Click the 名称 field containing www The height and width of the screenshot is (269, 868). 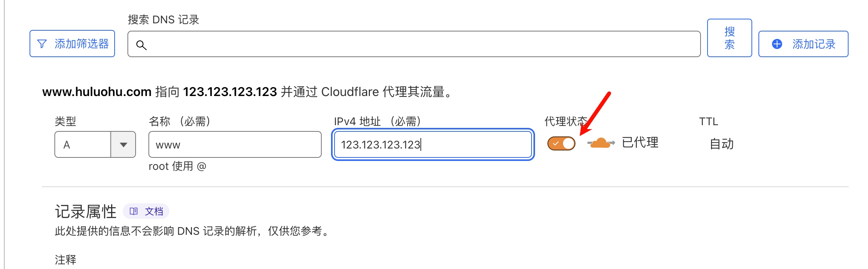(x=235, y=145)
